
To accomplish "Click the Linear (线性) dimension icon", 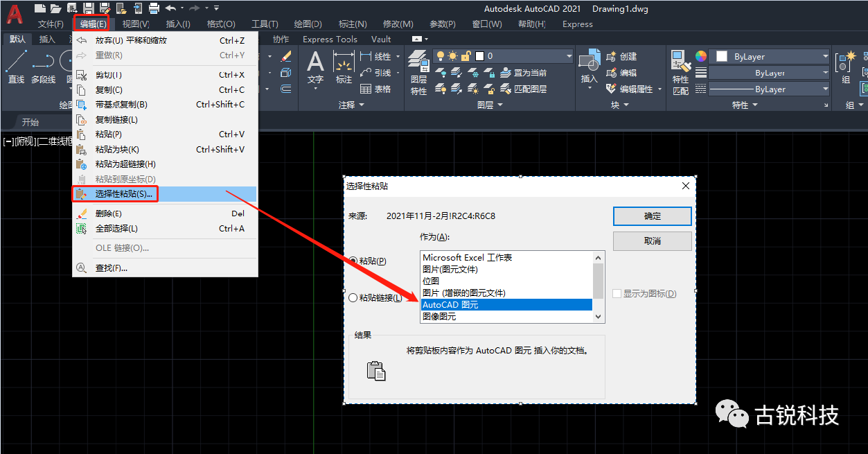I will point(366,57).
